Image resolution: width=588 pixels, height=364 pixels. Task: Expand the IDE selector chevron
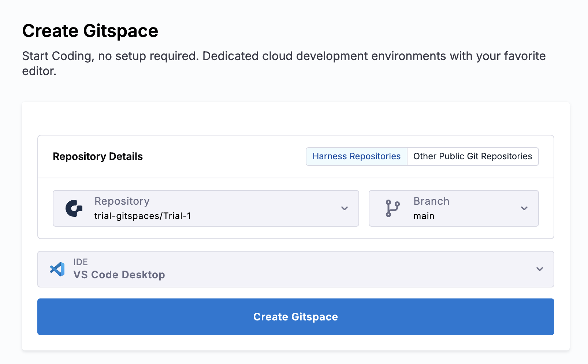[x=539, y=269]
